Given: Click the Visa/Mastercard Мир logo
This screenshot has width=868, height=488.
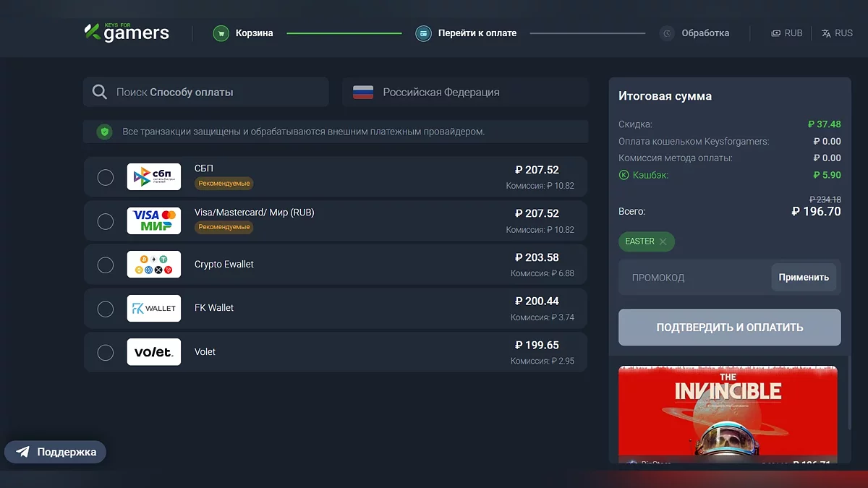Looking at the screenshot, I should coord(153,220).
